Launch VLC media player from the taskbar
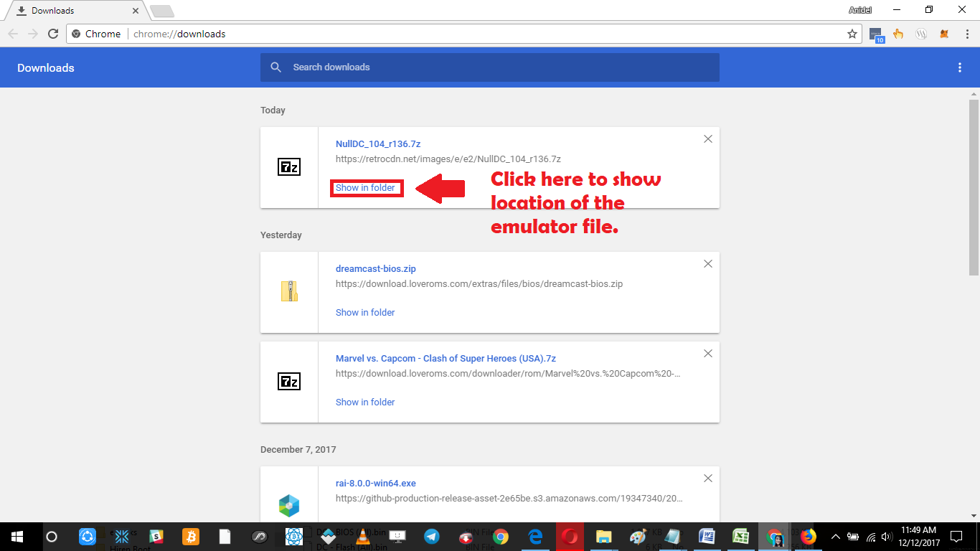The width and height of the screenshot is (980, 551). [363, 537]
